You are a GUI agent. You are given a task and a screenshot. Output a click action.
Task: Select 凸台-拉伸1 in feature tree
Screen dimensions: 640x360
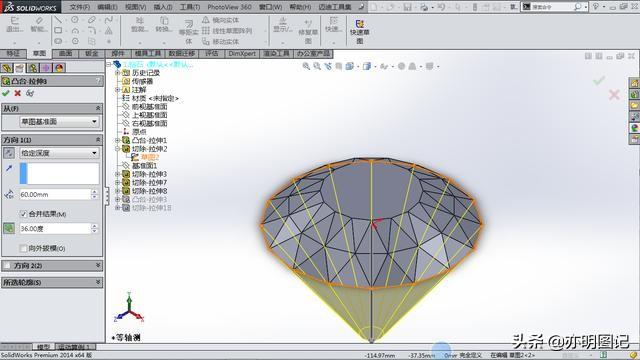149,140
